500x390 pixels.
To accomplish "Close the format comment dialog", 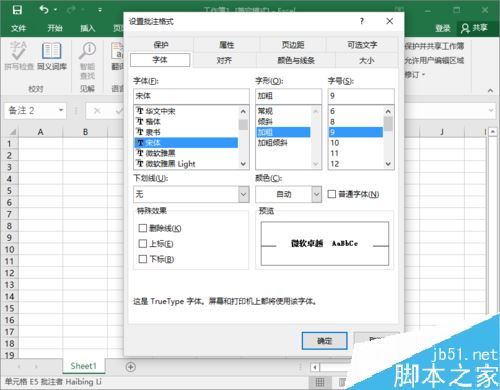I will click(389, 21).
